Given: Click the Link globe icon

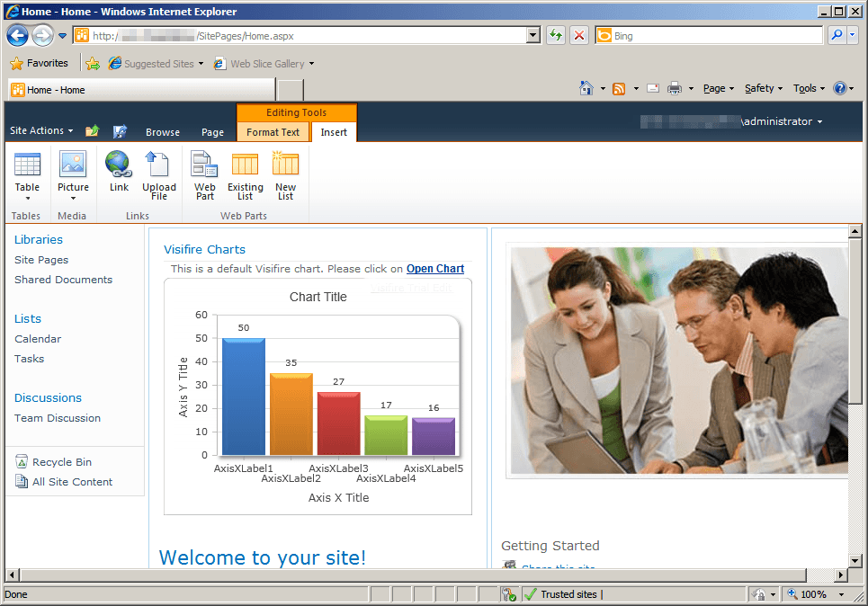Looking at the screenshot, I should pyautogui.click(x=119, y=165).
